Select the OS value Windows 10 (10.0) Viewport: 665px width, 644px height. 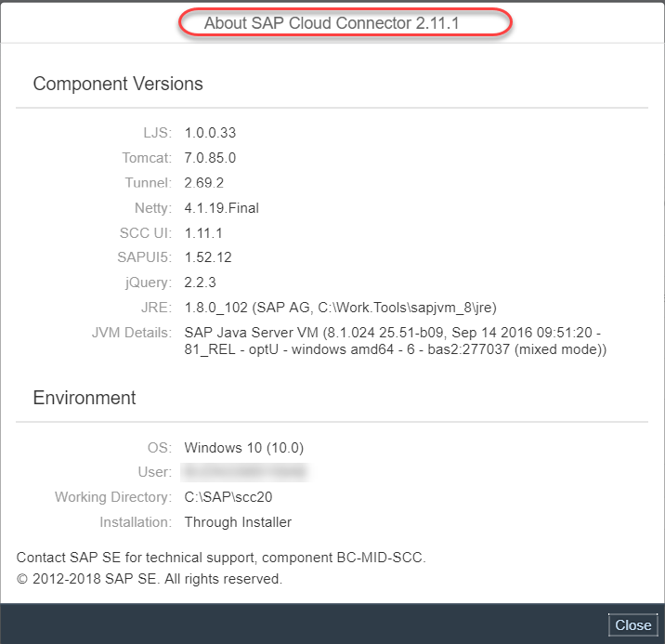click(x=244, y=448)
